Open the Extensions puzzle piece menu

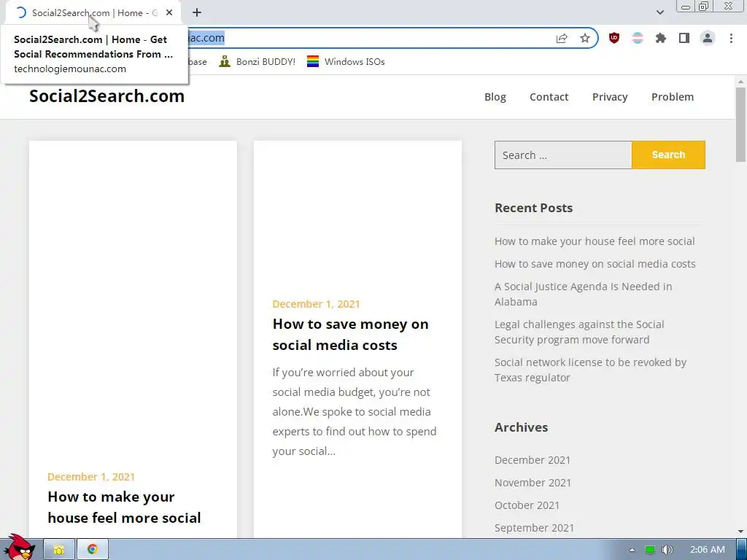[660, 38]
